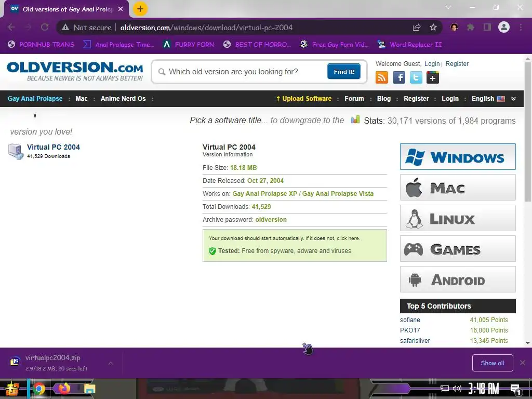Reload the page with the refresh icon

point(45,27)
